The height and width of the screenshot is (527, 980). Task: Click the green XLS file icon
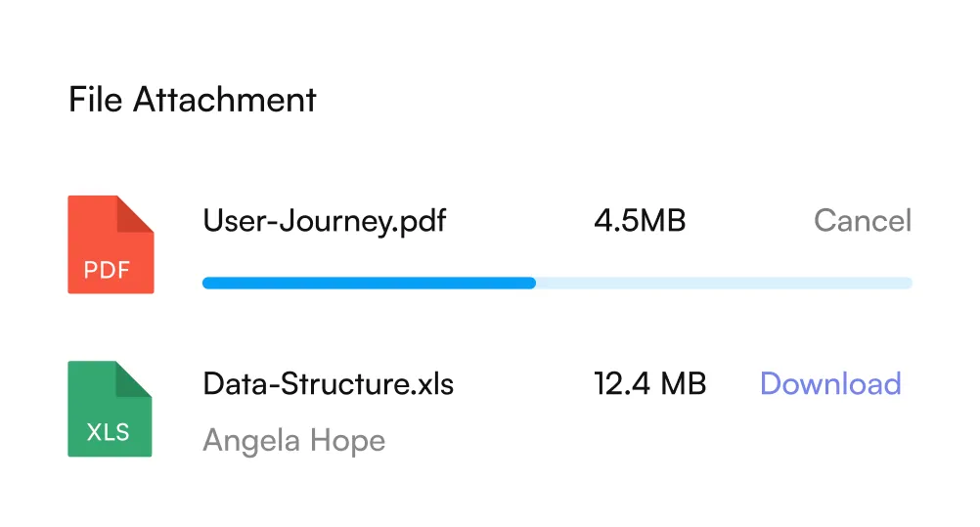click(x=110, y=409)
